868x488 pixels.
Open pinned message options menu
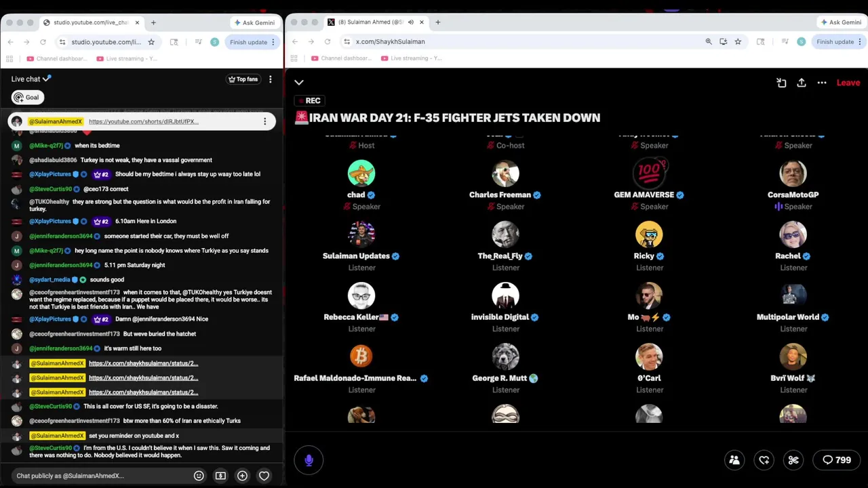coord(264,121)
